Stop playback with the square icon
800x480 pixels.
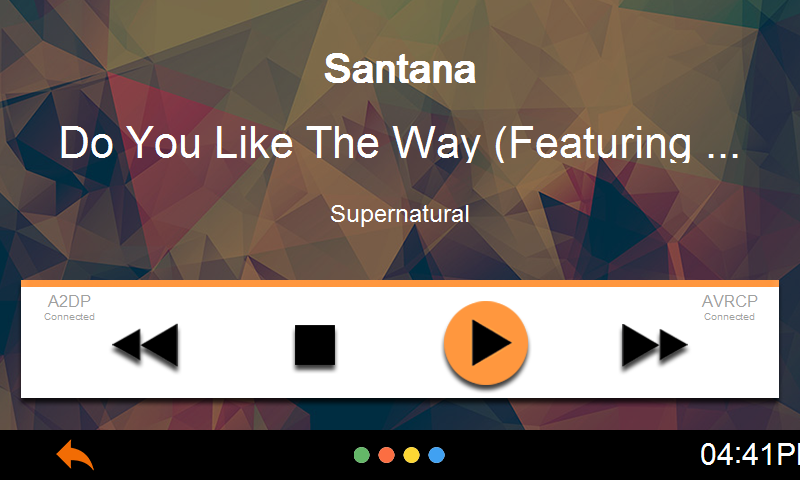315,345
